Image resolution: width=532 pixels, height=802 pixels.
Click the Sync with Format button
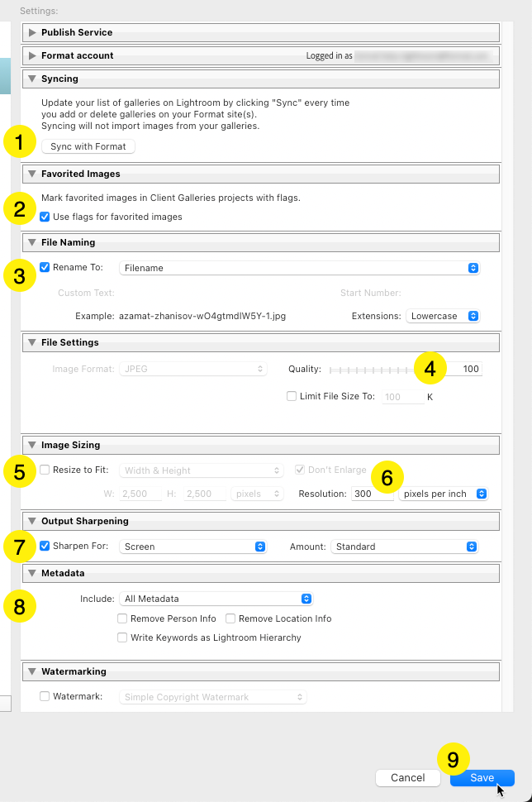coord(88,146)
